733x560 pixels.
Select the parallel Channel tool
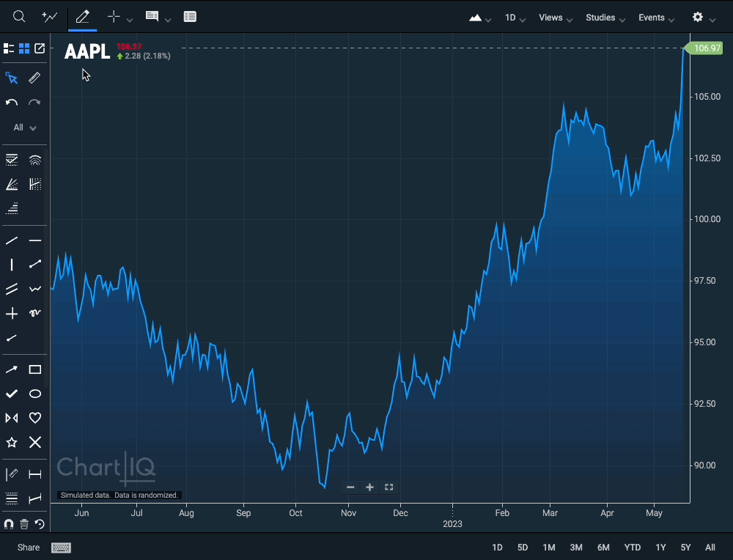pos(12,289)
